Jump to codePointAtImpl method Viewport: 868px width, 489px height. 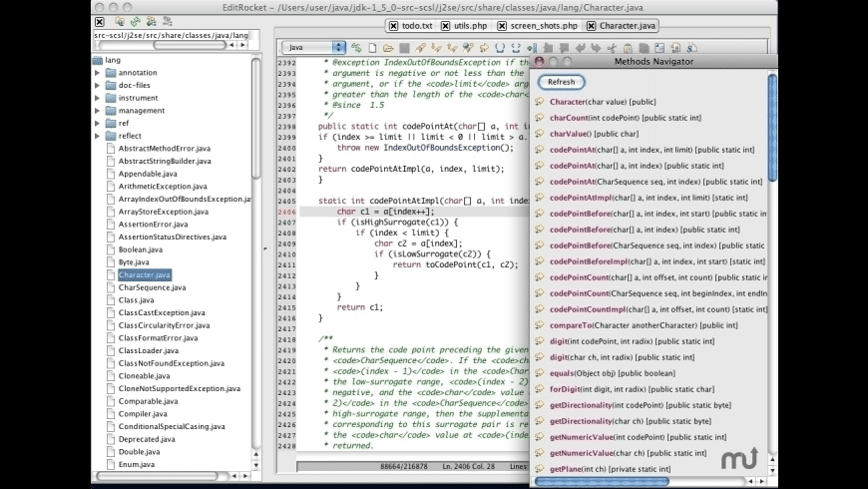coord(649,198)
